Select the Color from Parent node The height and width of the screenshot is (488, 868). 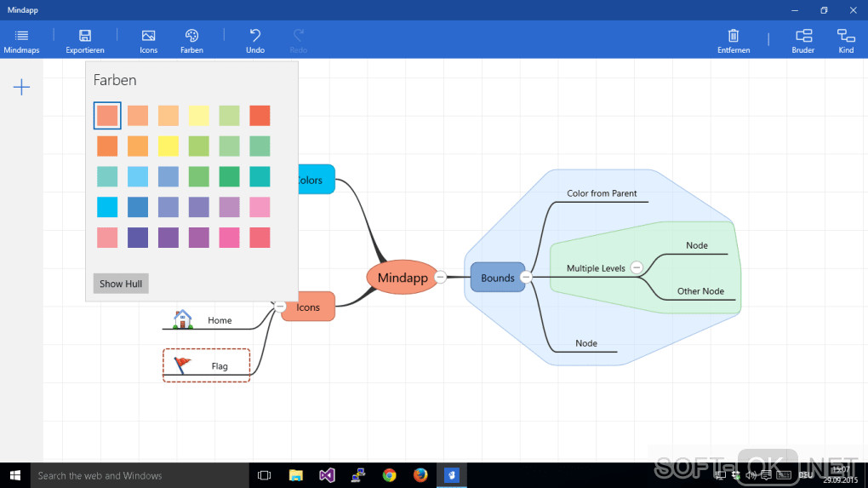tap(602, 193)
